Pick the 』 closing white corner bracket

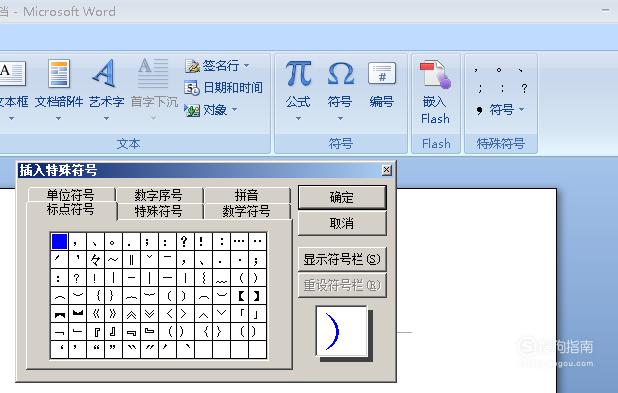(113, 332)
